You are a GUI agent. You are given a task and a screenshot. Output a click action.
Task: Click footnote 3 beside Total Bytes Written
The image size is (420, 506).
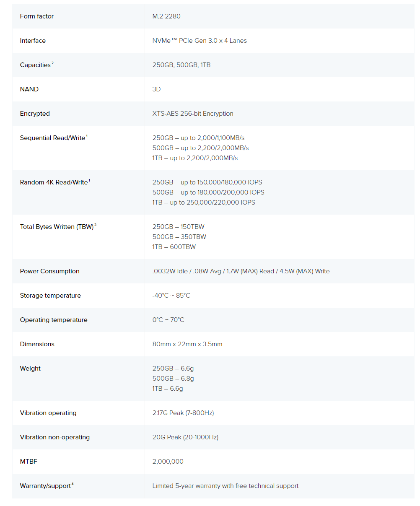pos(95,225)
